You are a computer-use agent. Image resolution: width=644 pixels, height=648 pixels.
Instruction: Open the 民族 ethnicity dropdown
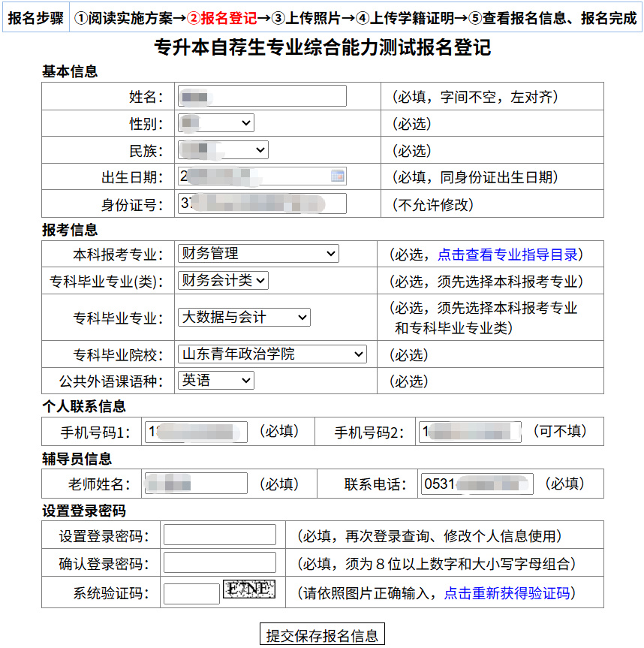tap(223, 150)
